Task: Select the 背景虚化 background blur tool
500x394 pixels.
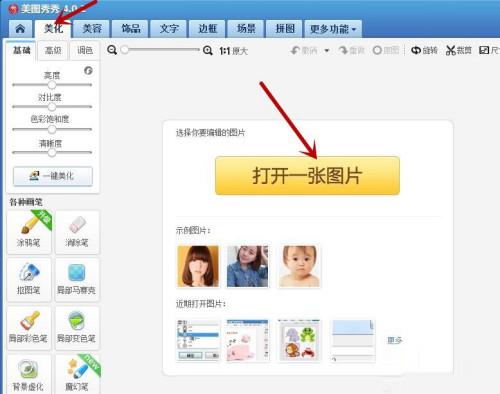Action: click(29, 375)
